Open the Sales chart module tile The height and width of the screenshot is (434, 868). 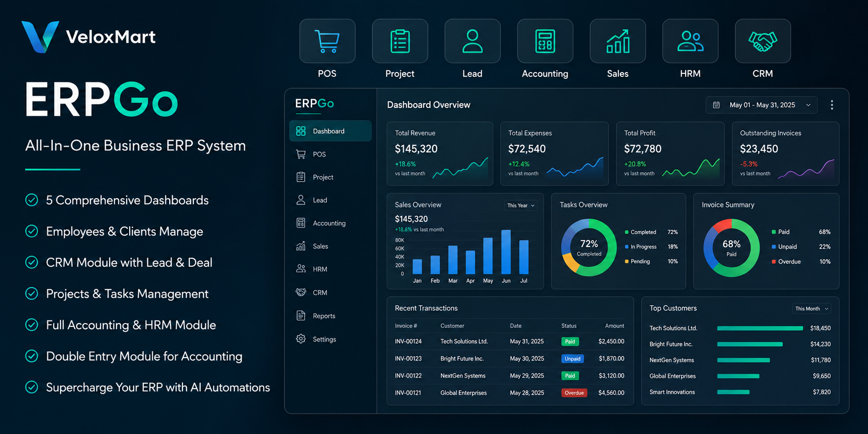click(617, 41)
